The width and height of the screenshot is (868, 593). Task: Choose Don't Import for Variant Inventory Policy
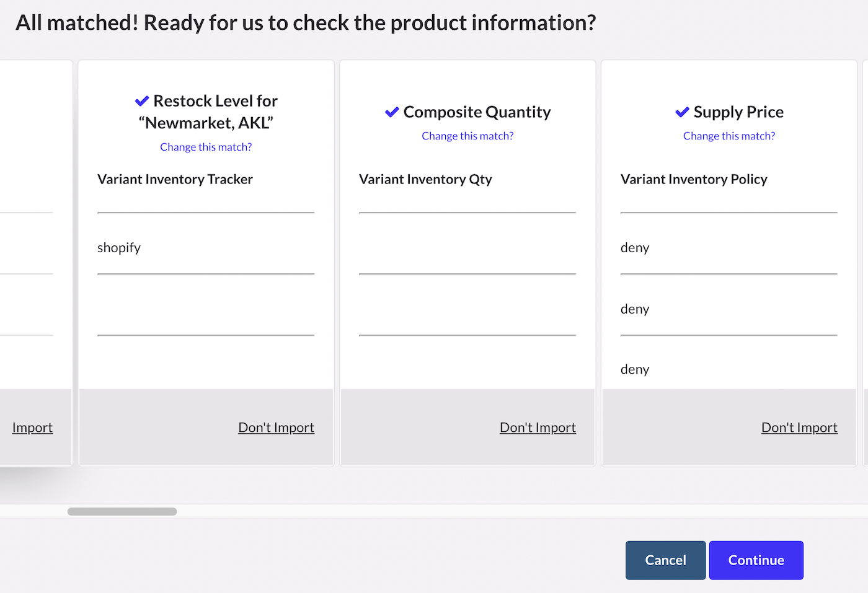click(799, 428)
